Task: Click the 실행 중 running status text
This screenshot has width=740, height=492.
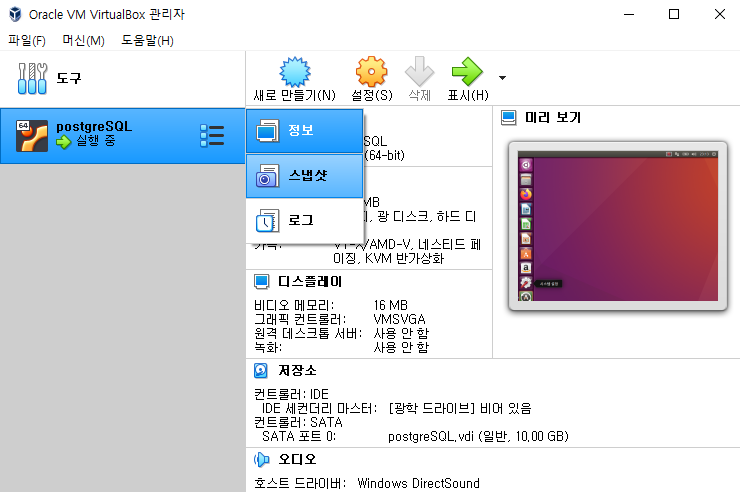Action: (x=96, y=141)
